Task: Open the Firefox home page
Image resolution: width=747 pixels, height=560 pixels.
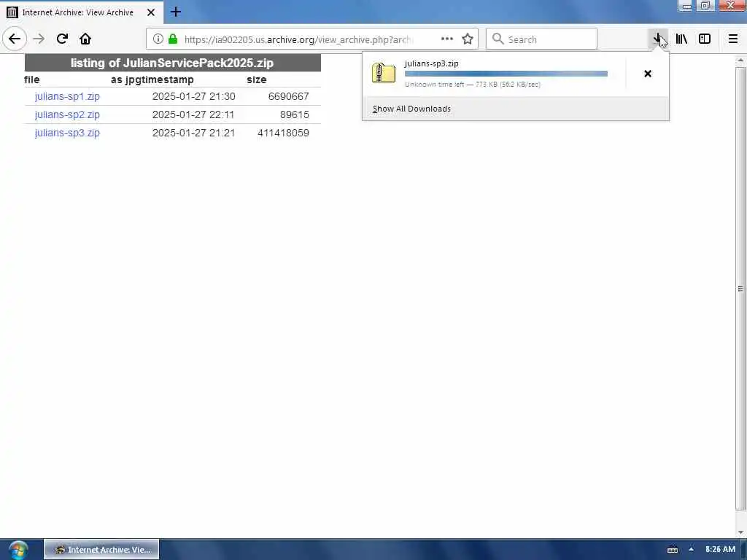Action: [x=85, y=39]
